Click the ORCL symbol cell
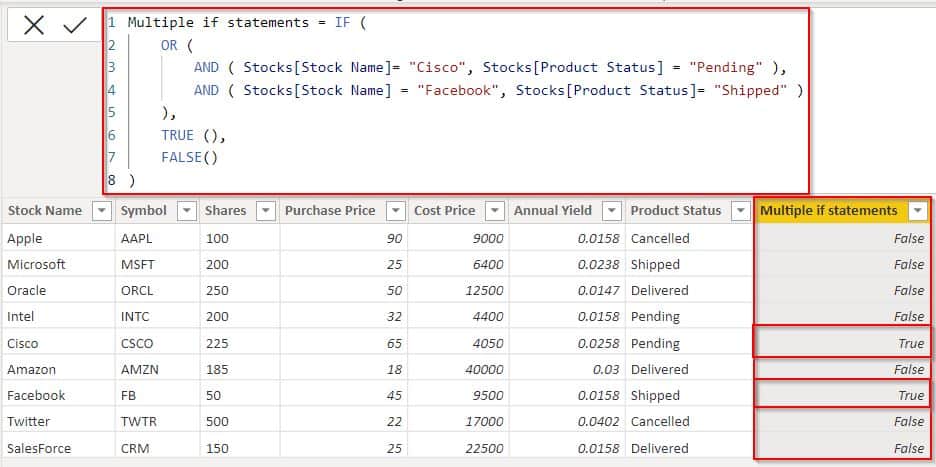 click(x=158, y=290)
